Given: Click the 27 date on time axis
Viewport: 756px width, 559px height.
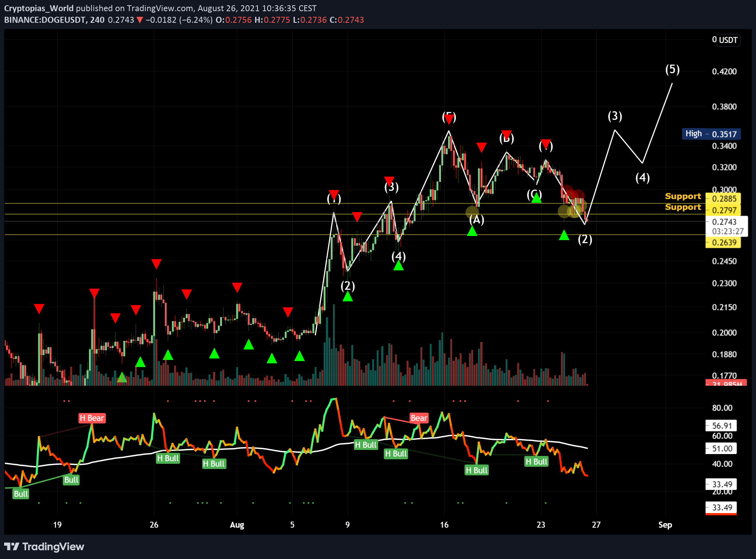Looking at the screenshot, I should pos(596,525).
